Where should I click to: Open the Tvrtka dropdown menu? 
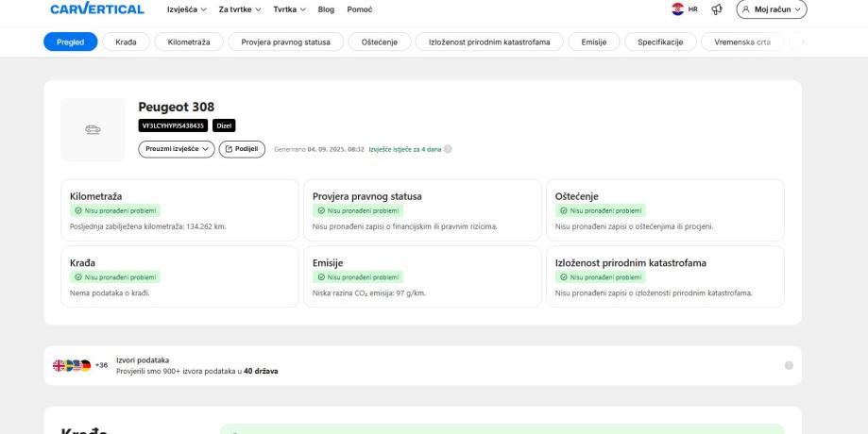pyautogui.click(x=291, y=9)
